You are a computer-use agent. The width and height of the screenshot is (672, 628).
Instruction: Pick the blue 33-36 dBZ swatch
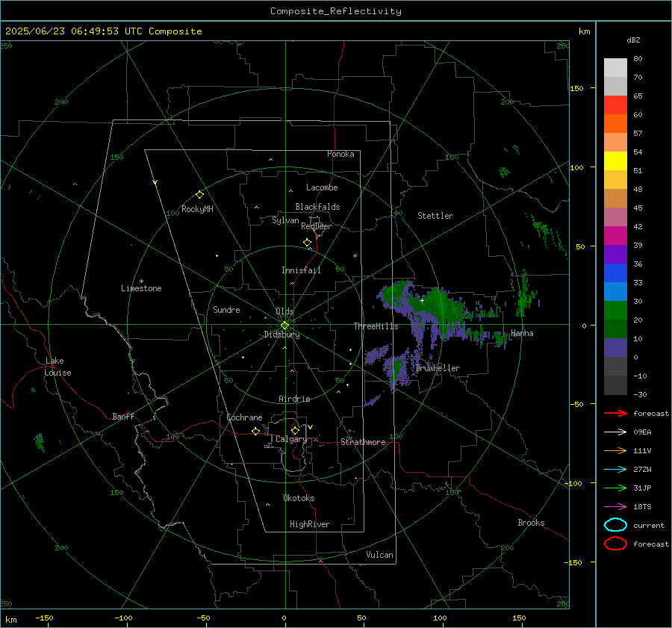click(x=615, y=273)
